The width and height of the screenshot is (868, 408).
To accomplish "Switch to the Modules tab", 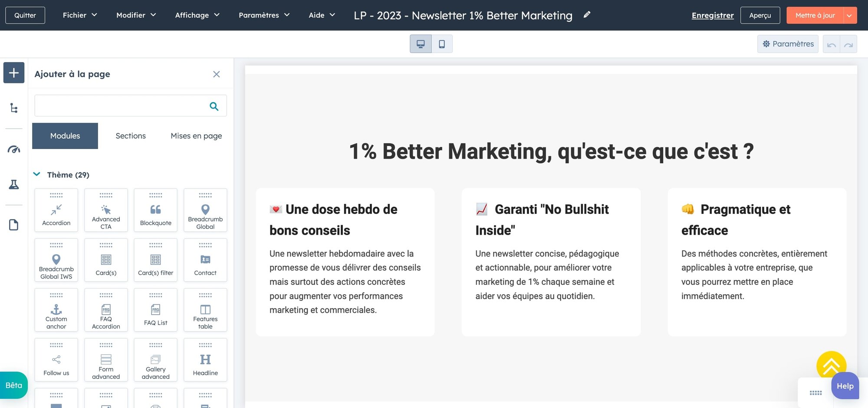I will pyautogui.click(x=65, y=136).
